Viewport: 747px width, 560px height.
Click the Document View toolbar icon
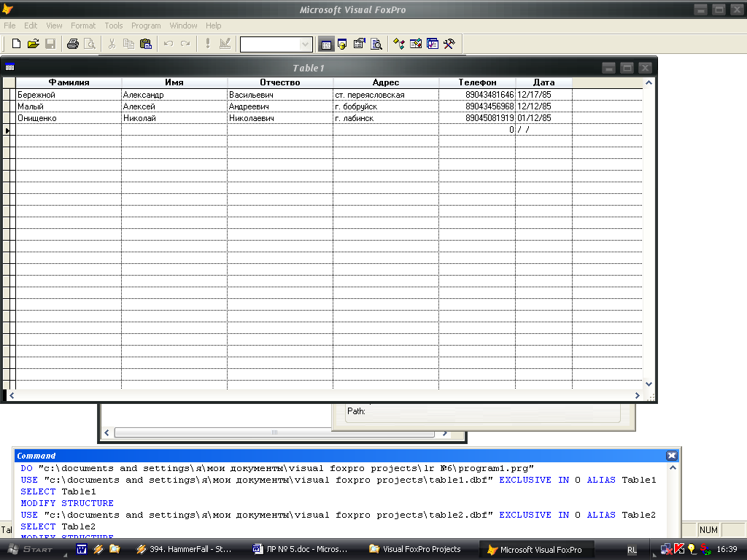tap(376, 44)
